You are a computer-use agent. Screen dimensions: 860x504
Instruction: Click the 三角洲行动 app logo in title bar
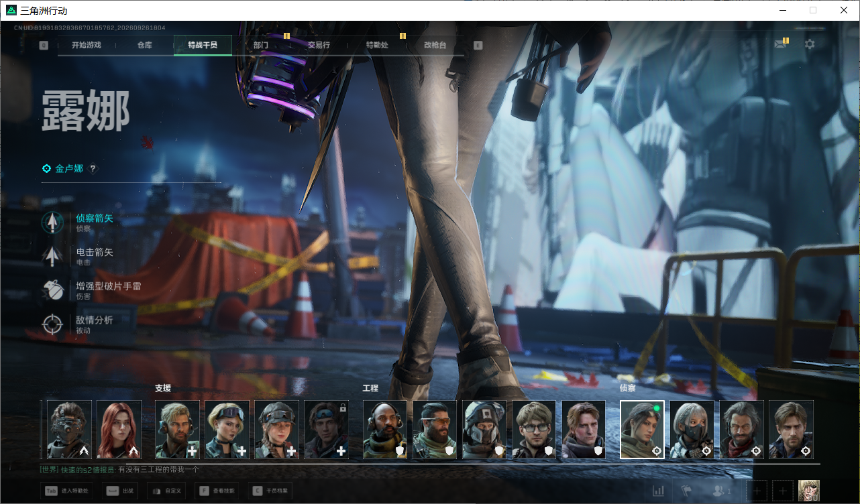11,10
